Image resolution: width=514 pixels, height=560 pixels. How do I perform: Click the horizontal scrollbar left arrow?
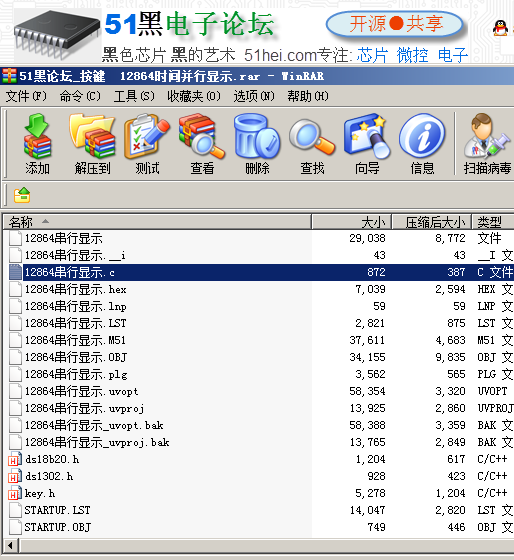click(x=10, y=546)
